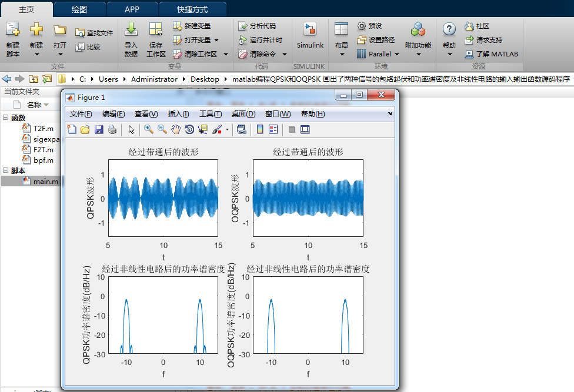Click Find Files (查找文件) button
The image size is (574, 392).
pyautogui.click(x=94, y=33)
